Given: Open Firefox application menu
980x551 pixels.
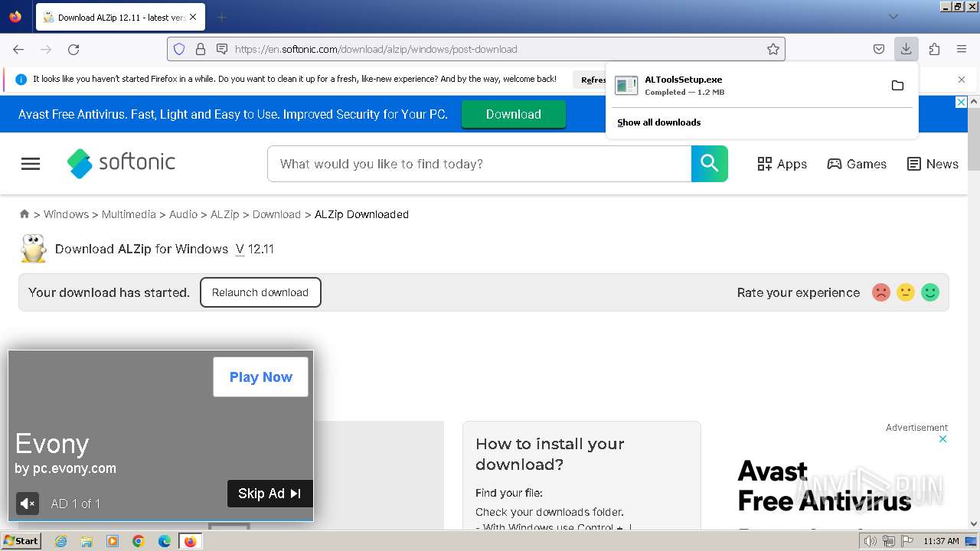Looking at the screenshot, I should tap(962, 49).
